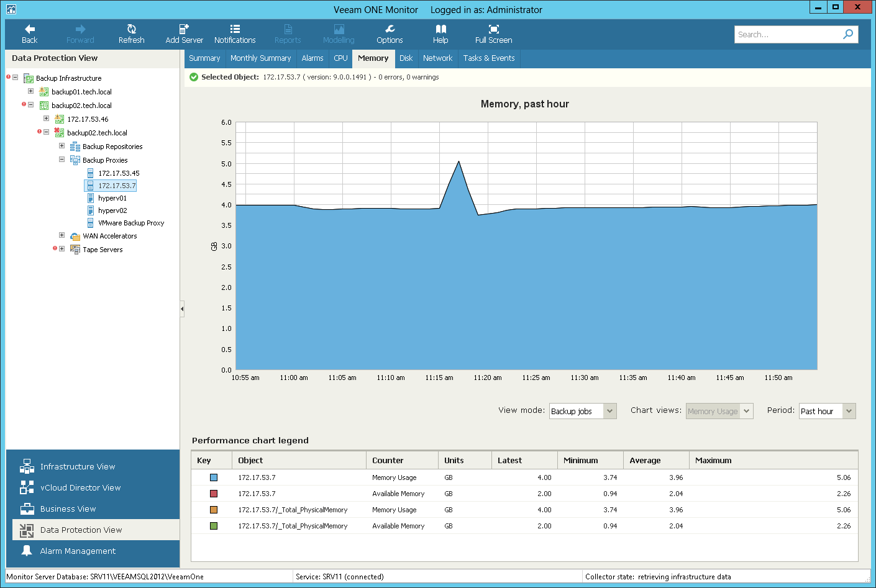Screen dimensions: 876x588
Task: Click blue key swatch for Memory Usage
Action: (x=214, y=477)
